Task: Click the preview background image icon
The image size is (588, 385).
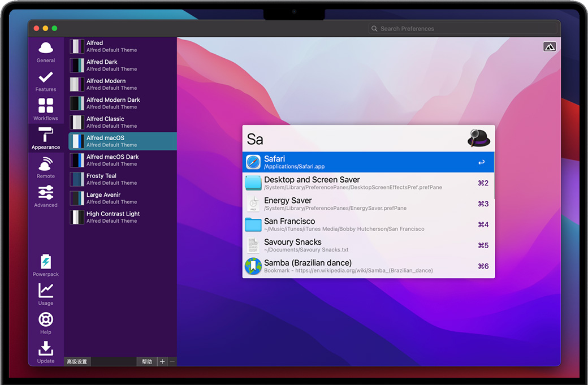Action: [550, 47]
